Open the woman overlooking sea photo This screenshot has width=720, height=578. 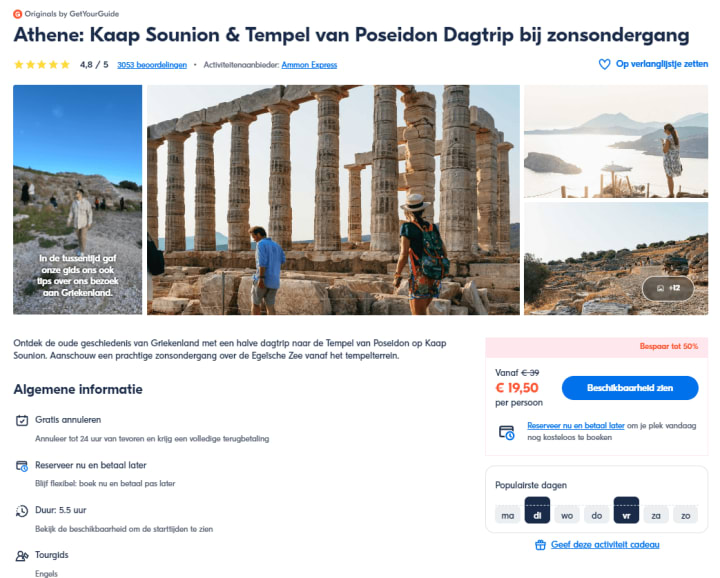[x=616, y=141]
